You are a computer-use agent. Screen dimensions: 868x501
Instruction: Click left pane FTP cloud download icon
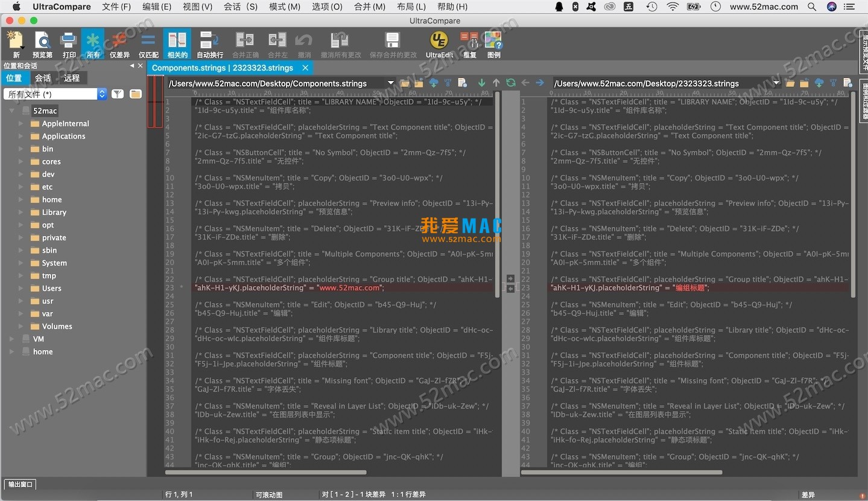coord(434,83)
